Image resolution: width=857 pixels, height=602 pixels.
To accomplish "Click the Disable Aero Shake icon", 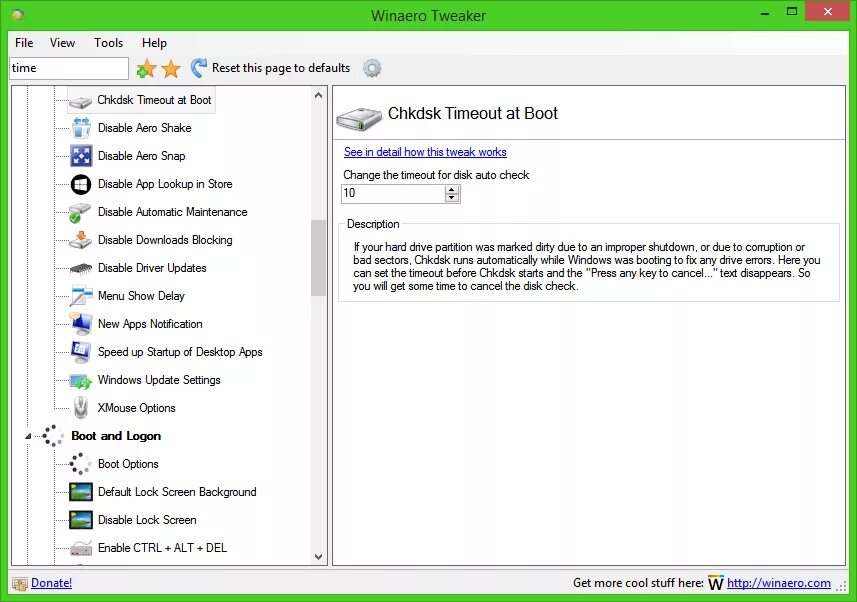I will point(81,128).
